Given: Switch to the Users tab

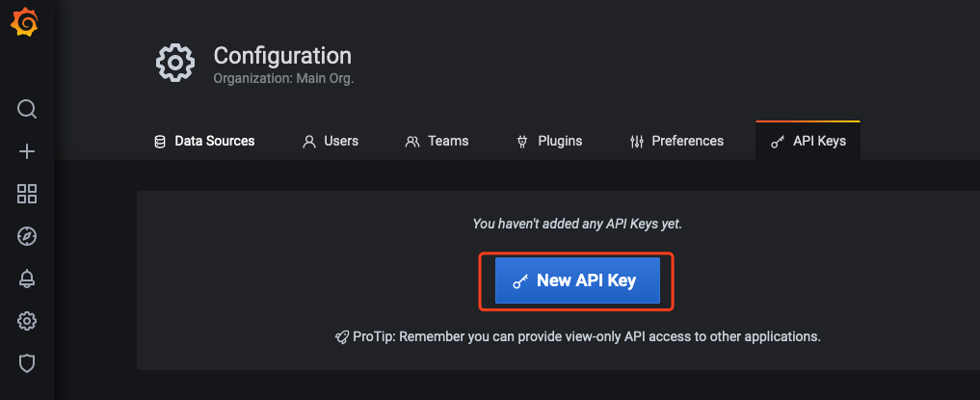Looking at the screenshot, I should click(331, 141).
